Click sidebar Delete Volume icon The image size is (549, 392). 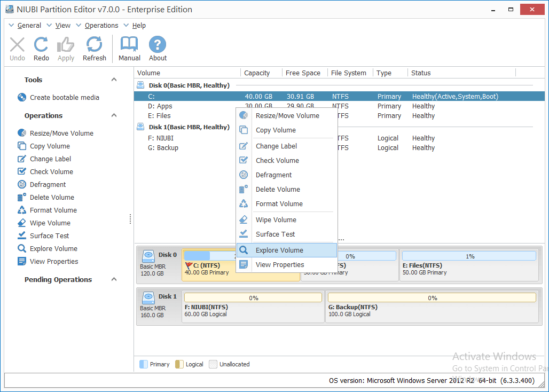click(x=22, y=198)
